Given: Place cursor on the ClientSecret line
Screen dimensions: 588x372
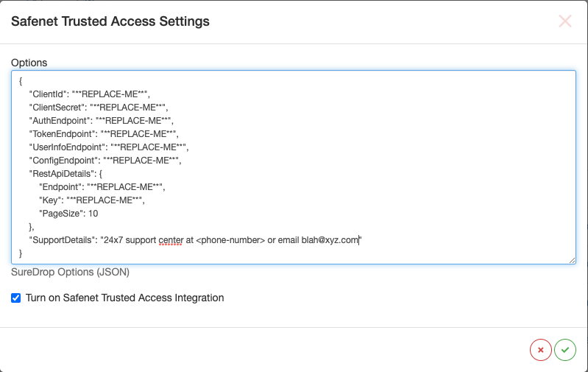Looking at the screenshot, I should (99, 108).
